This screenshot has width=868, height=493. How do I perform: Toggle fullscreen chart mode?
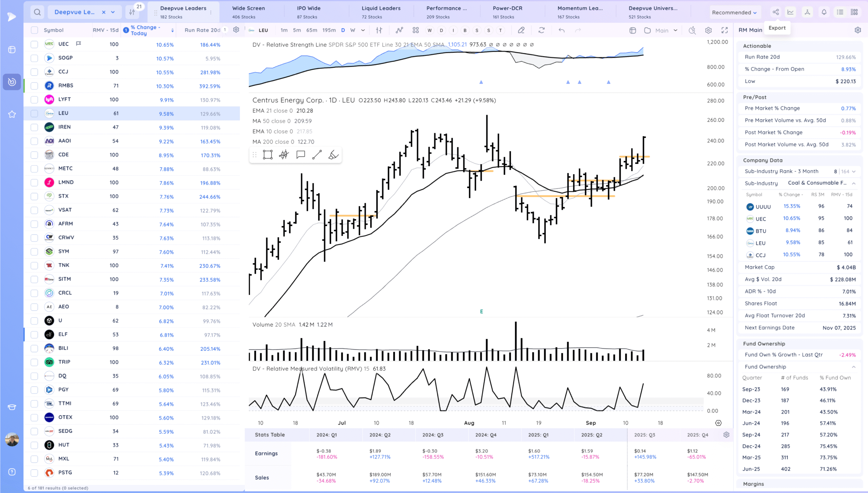tap(725, 30)
